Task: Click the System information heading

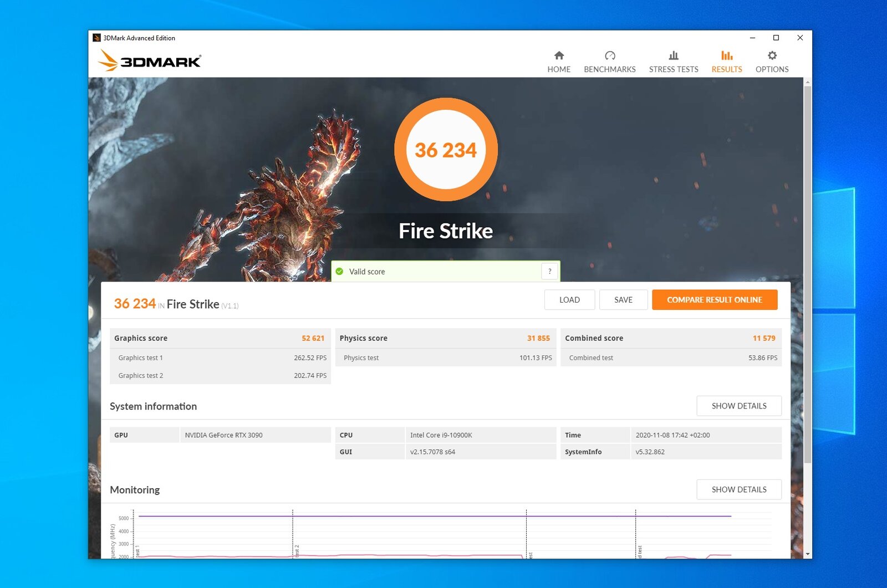Action: pos(153,406)
